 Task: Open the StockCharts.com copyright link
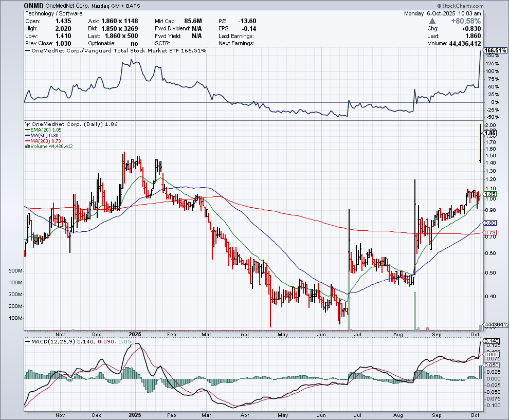pos(460,6)
